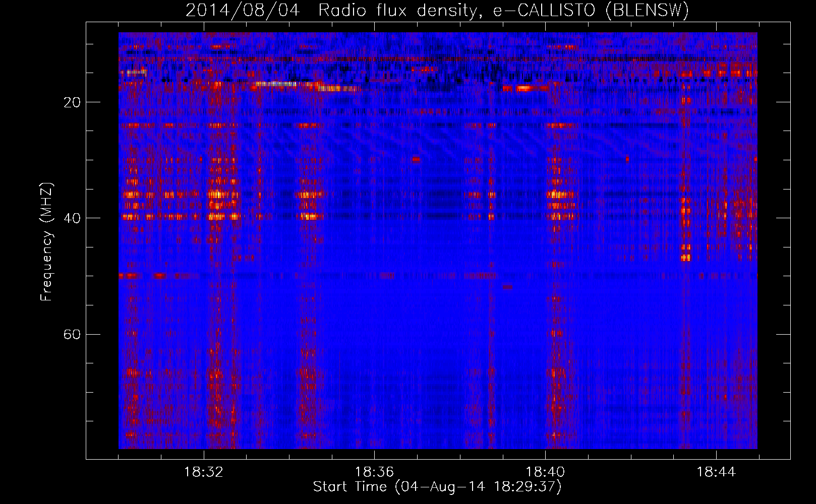Click the 'Frequency (MHZ)' axis label

46,242
